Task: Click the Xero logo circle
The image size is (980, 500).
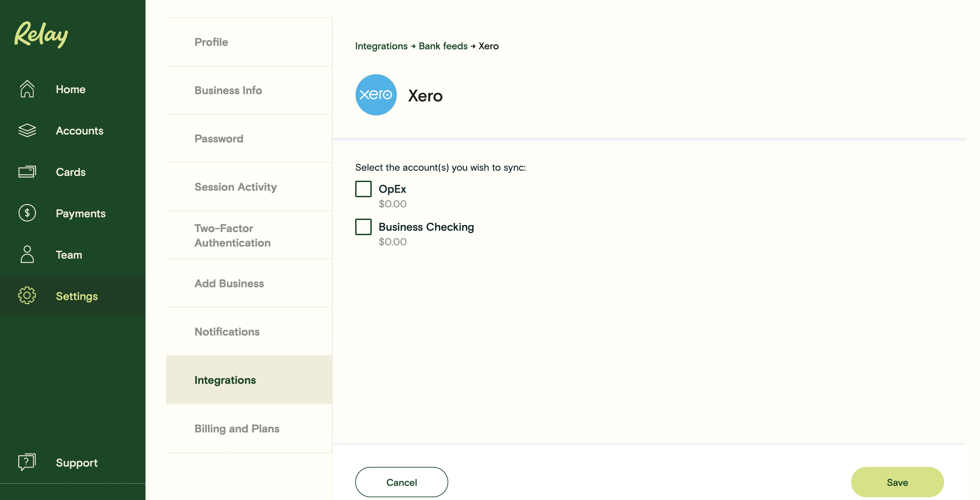Action: [376, 95]
